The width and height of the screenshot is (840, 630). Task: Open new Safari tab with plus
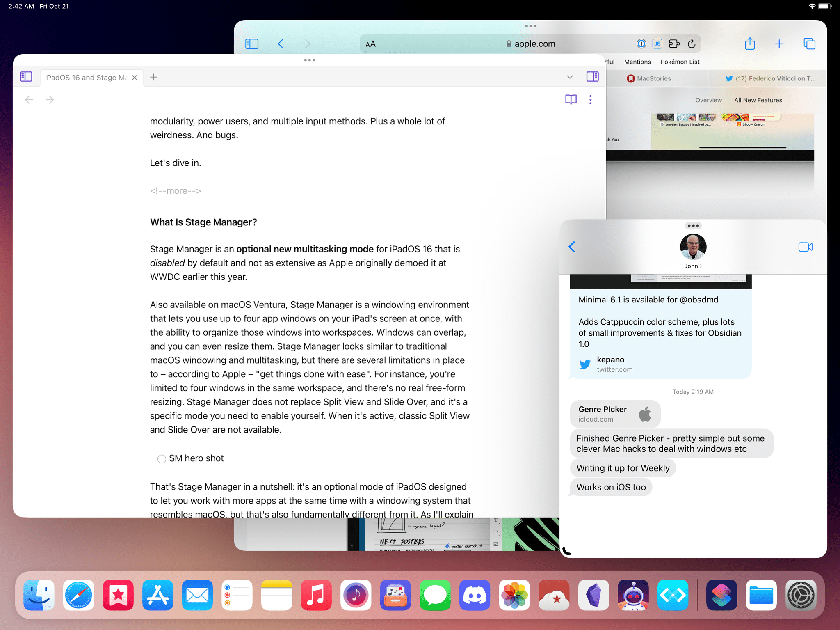coord(779,44)
